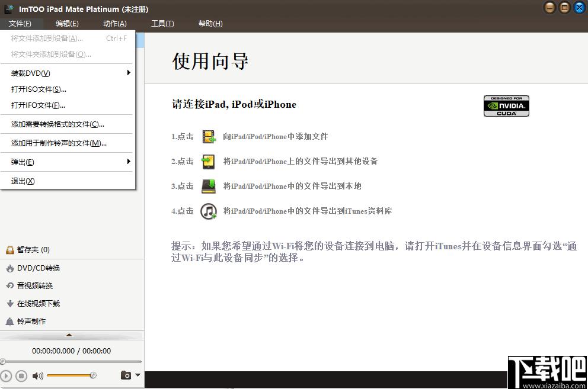This screenshot has width=588, height=389.
Task: Click the 铃声制作 bell icon
Action: click(x=9, y=322)
